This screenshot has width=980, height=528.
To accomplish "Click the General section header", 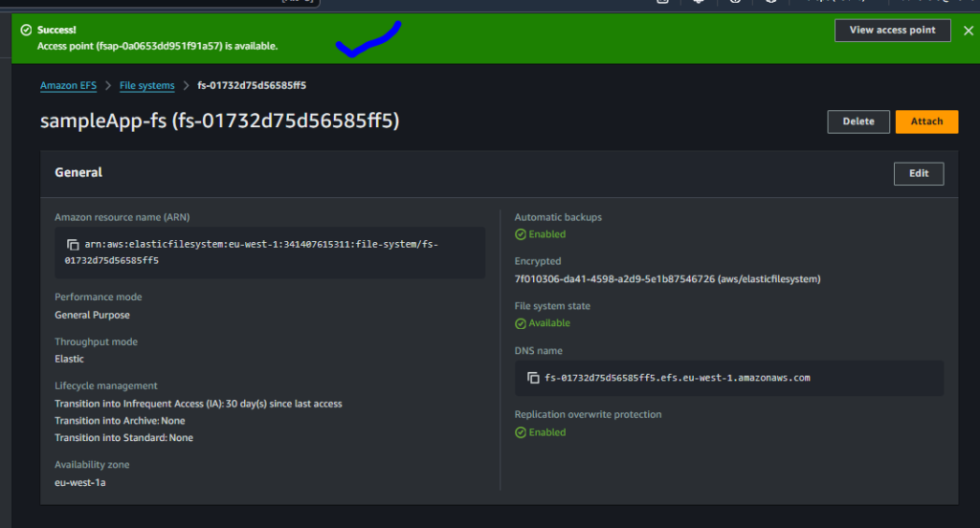I will click(x=78, y=172).
